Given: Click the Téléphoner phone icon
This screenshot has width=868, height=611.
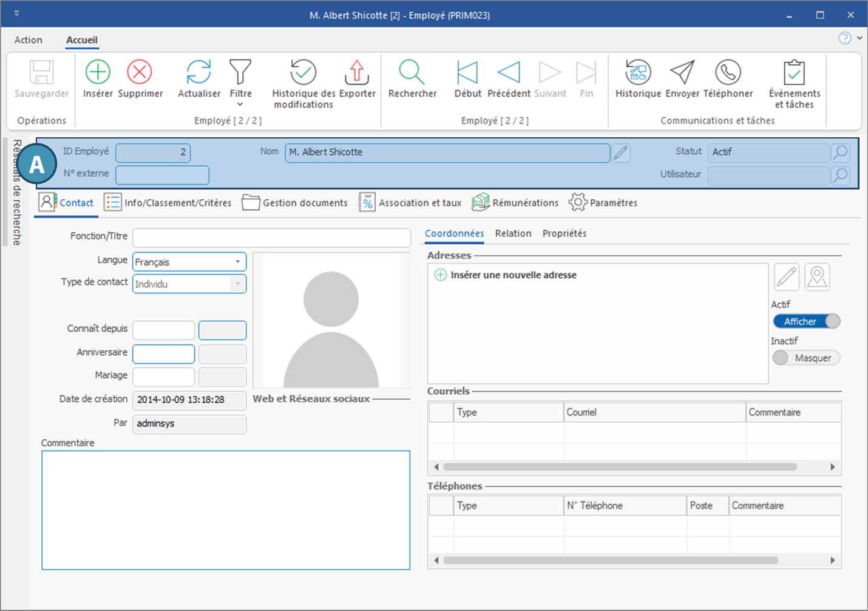Looking at the screenshot, I should (728, 72).
